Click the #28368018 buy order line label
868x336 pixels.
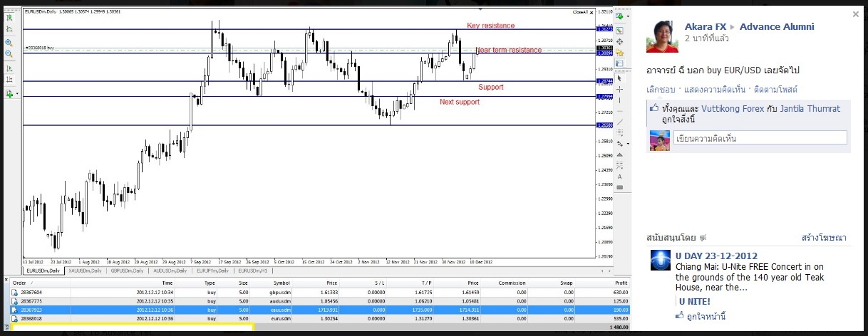pos(40,48)
